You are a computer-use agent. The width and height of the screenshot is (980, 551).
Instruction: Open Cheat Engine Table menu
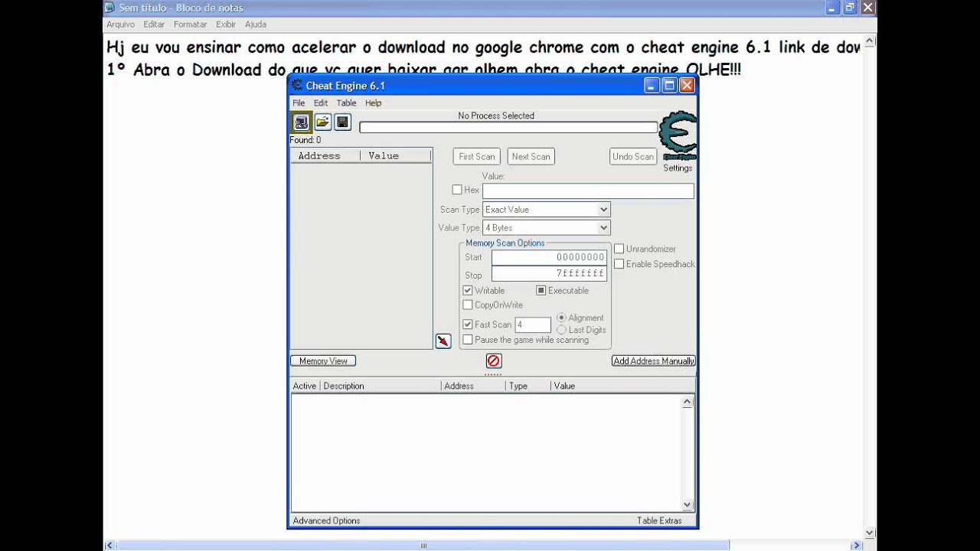[x=347, y=103]
